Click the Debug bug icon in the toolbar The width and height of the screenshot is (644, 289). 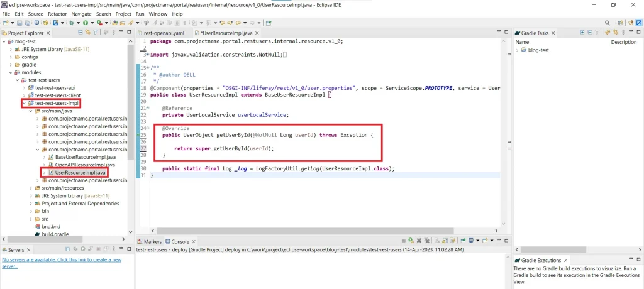pyautogui.click(x=71, y=23)
